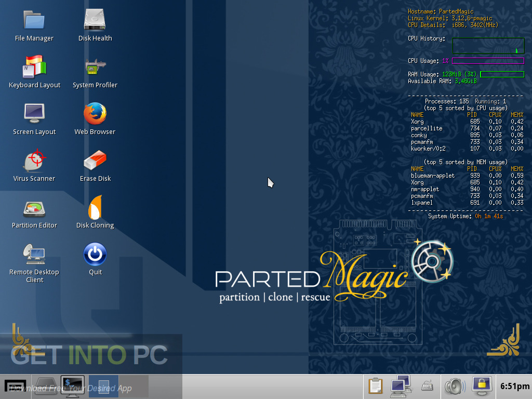Click the padlock screen lock tray icon
The image size is (532, 399).
(x=482, y=386)
